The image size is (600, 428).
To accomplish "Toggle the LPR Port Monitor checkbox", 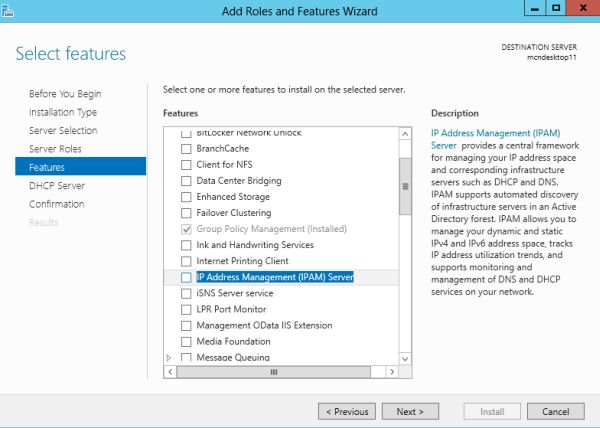I will pos(185,309).
